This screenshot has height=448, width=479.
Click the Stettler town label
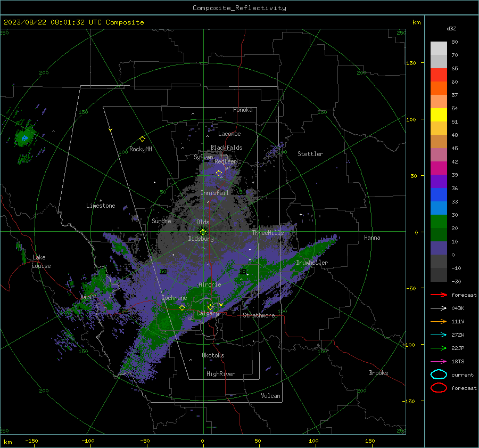(x=310, y=154)
